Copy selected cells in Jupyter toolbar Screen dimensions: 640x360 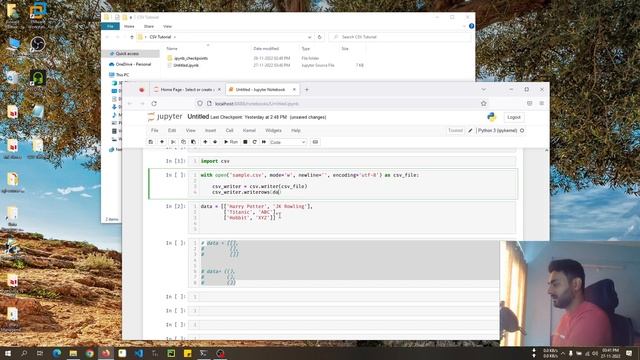click(183, 142)
